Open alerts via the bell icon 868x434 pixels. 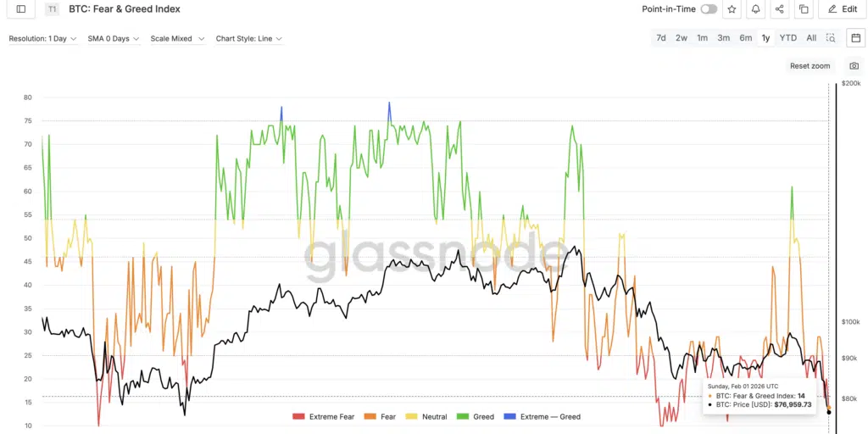[x=755, y=9]
